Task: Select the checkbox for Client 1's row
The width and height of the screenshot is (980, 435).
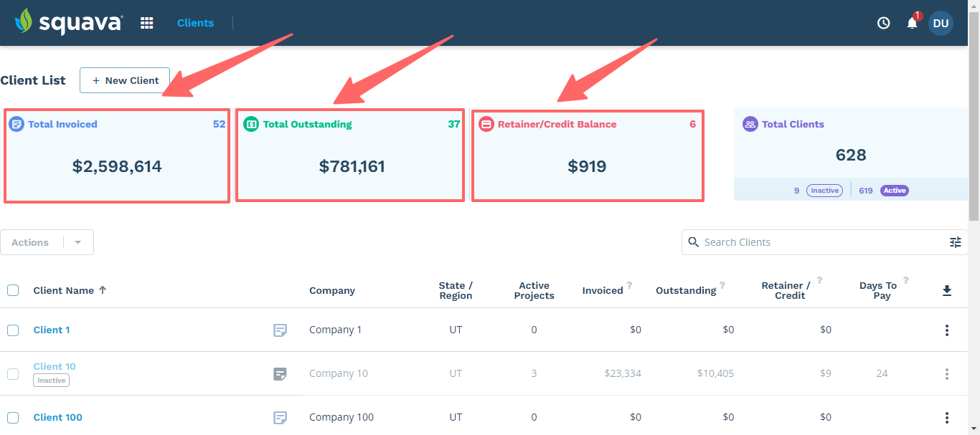Action: [12, 330]
